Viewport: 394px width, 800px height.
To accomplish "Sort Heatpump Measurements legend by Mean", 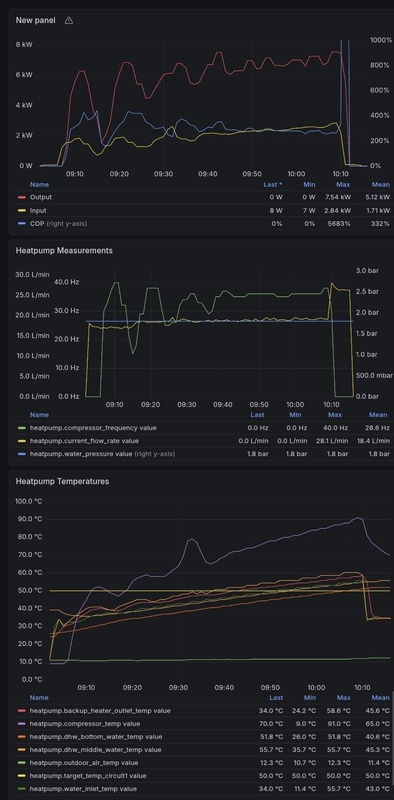I will click(x=378, y=415).
